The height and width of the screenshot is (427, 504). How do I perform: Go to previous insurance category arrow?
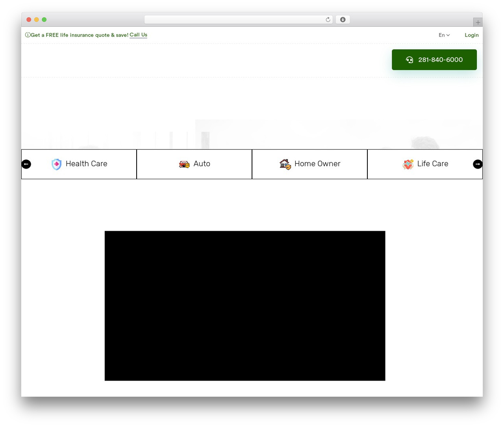click(x=26, y=164)
